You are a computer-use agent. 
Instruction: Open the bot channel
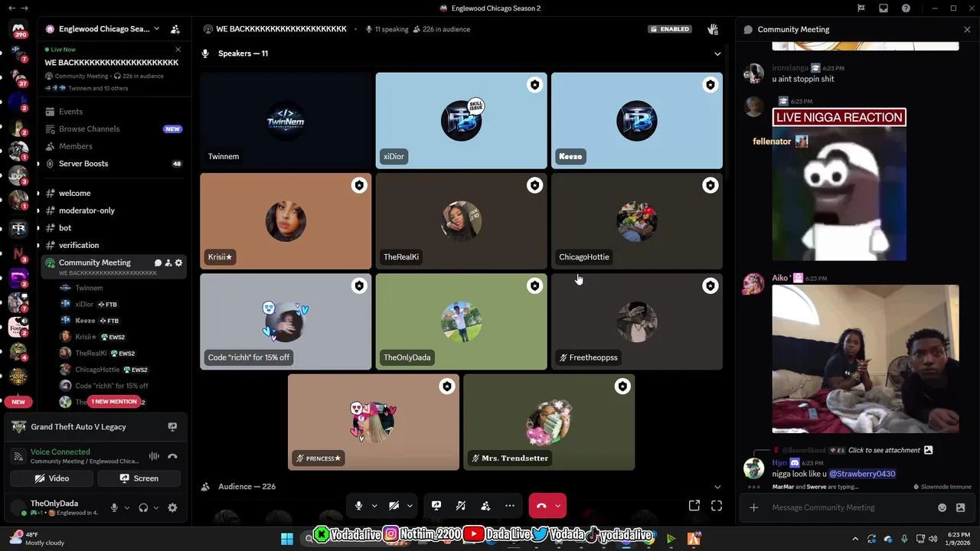tap(113, 228)
